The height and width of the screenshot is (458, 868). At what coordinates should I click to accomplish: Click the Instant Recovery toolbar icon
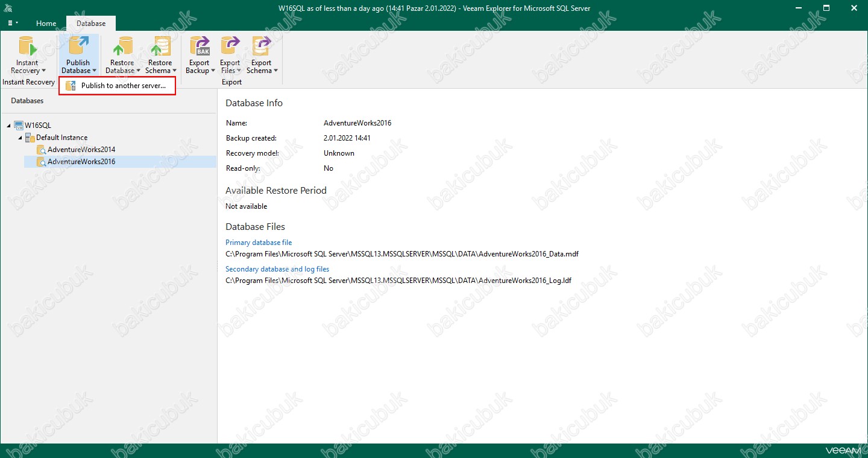[x=27, y=46]
